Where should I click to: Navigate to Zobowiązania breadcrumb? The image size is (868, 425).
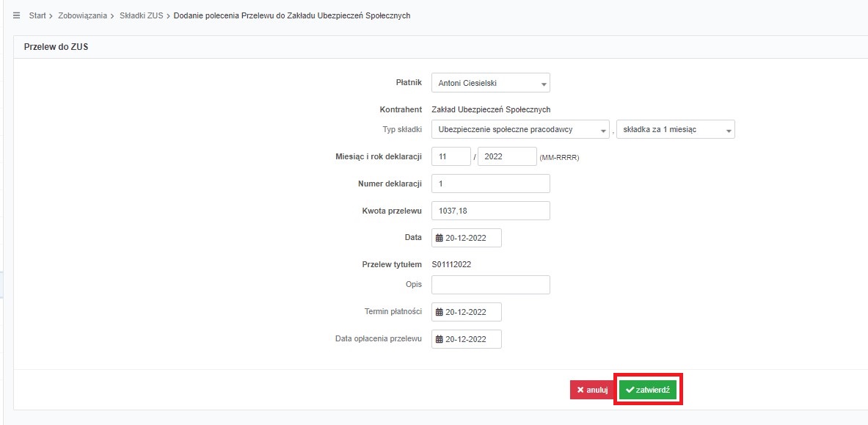(x=82, y=15)
